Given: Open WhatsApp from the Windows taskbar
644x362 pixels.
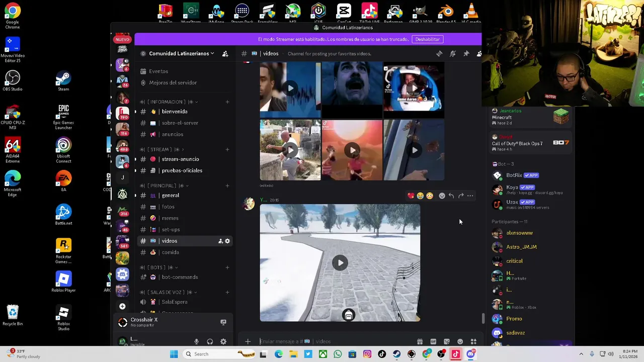Looking at the screenshot, I should point(338,354).
